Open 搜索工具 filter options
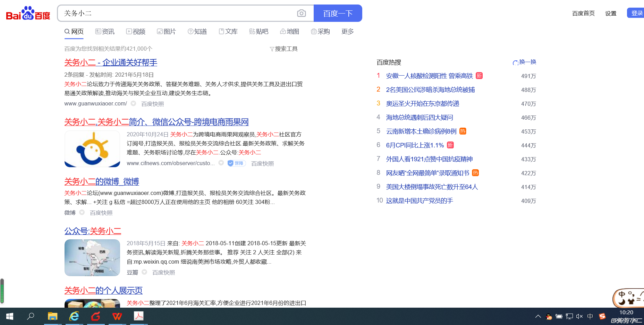644x325 pixels. point(283,49)
